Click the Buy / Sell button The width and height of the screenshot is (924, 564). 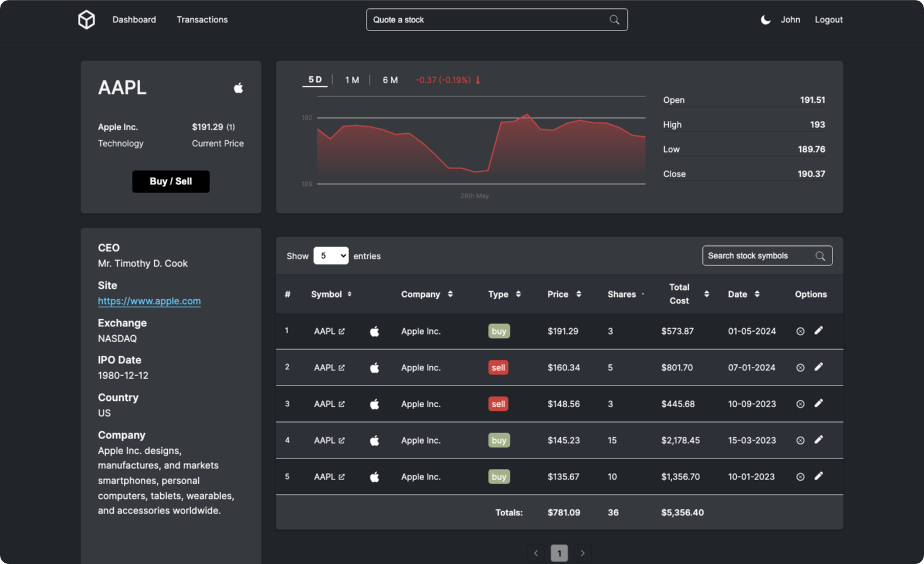coord(171,181)
